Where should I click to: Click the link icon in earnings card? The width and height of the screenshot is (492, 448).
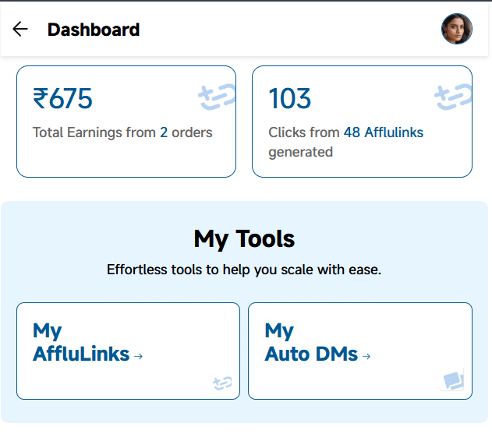coord(216,97)
